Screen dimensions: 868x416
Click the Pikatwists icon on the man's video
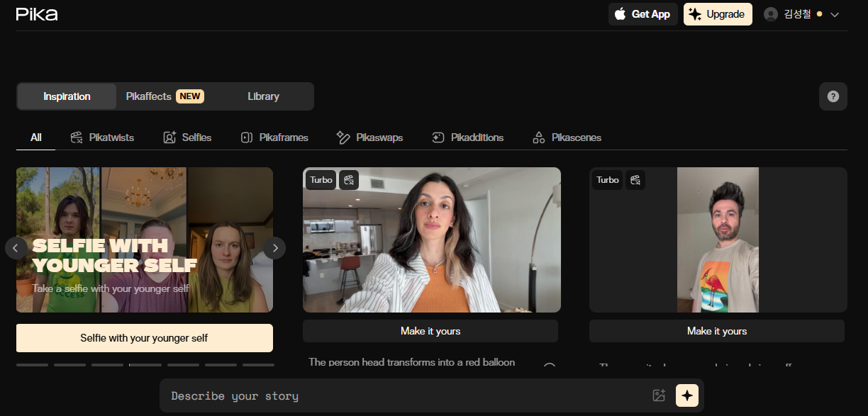click(635, 180)
